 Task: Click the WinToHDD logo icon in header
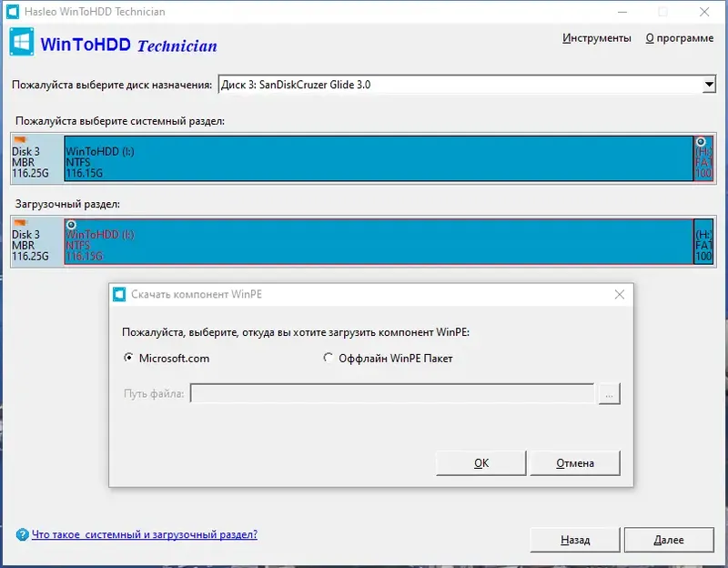[21, 42]
